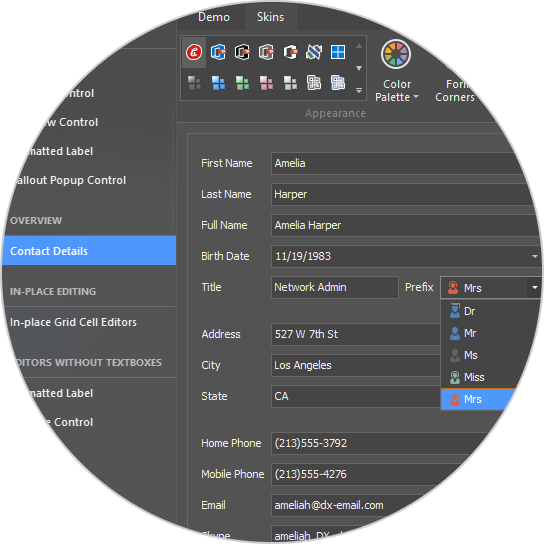The image size is (544, 544).
Task: Select the blue four-pane window skin
Action: [x=338, y=52]
